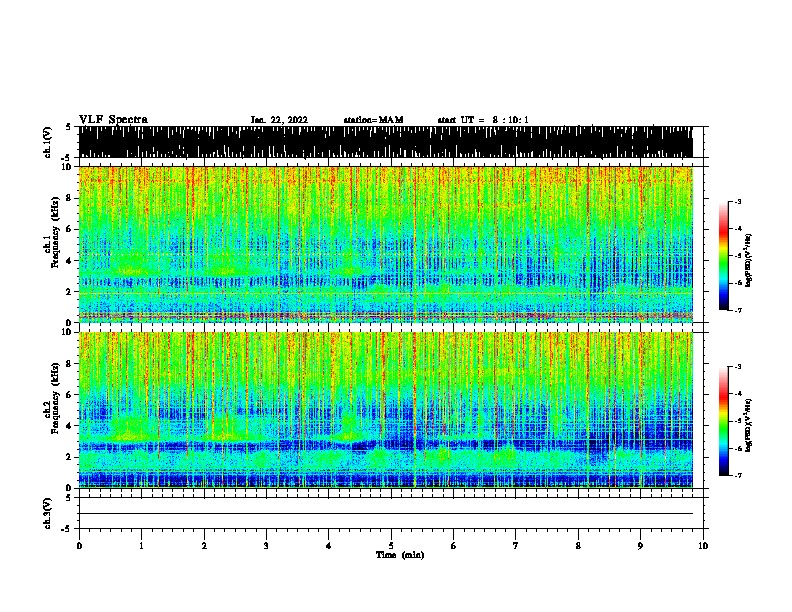Click the "-7" label on ch.1 colorbar
792x612 pixels.
pos(737,310)
